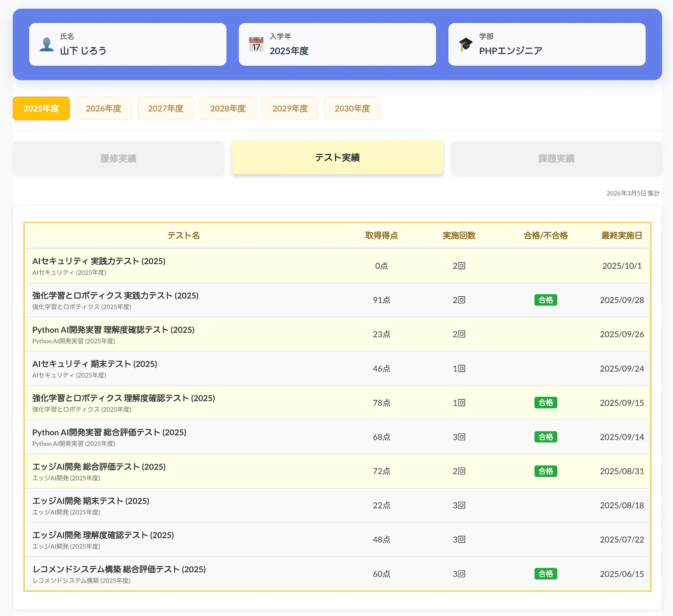The height and width of the screenshot is (616, 673).
Task: Choose the 2030年度 year tab
Action: pyautogui.click(x=352, y=108)
